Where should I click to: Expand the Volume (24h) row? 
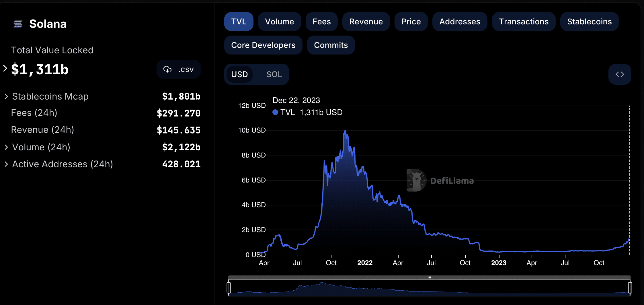point(6,147)
